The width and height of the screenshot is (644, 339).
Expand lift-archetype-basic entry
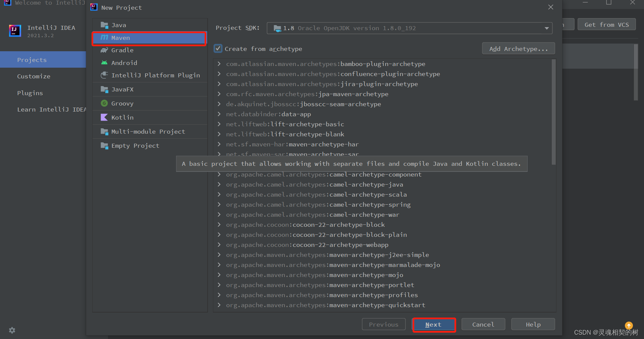click(219, 124)
